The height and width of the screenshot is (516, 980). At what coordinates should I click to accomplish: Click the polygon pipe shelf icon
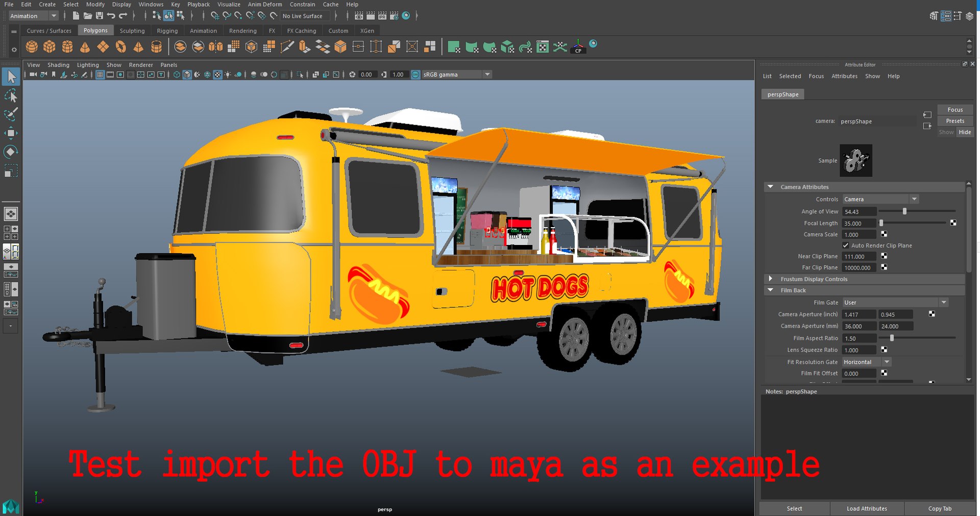[x=156, y=47]
